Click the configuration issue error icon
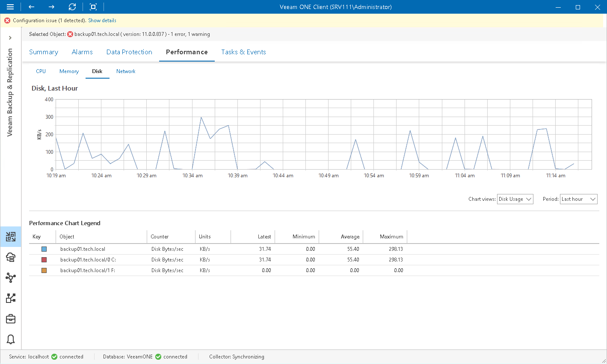This screenshot has width=607, height=364. pyautogui.click(x=7, y=21)
